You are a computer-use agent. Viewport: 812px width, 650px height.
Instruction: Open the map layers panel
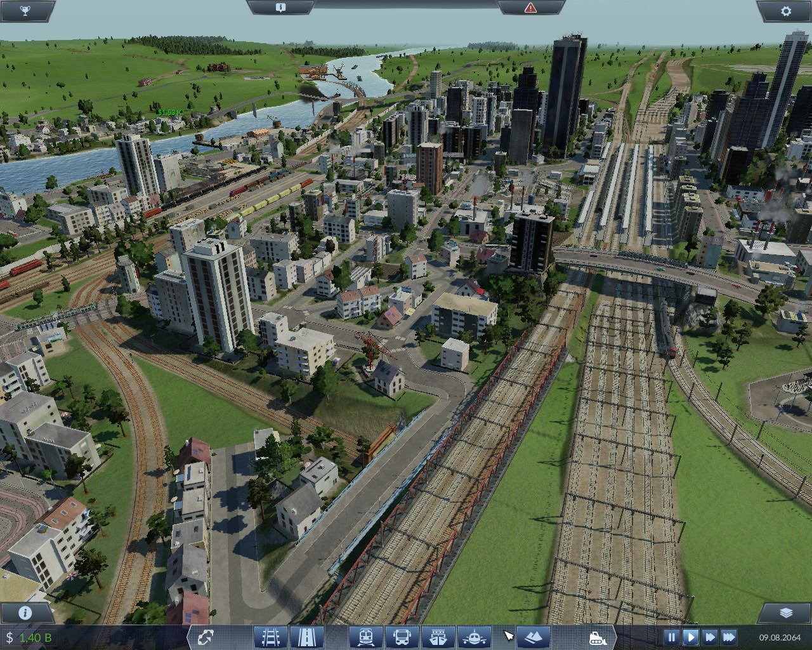click(785, 613)
